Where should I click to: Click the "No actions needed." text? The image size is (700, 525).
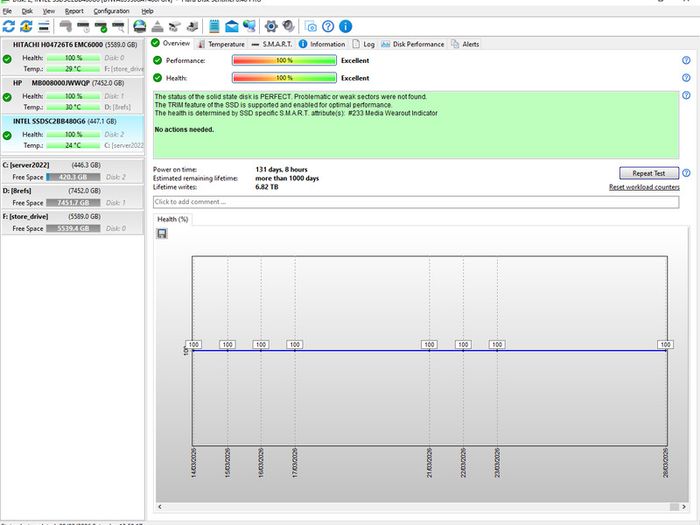tap(184, 129)
